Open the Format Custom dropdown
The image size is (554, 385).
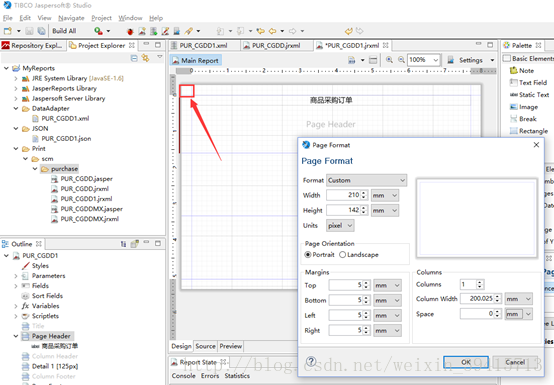[366, 180]
